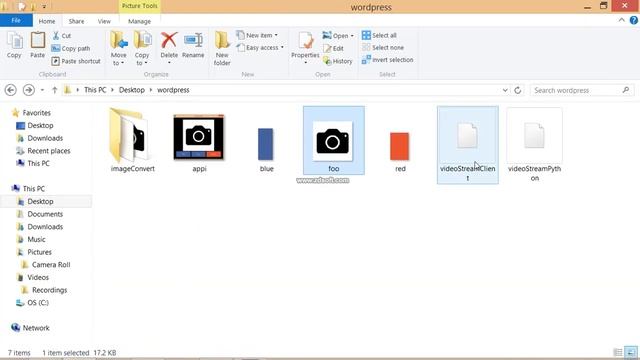
Task: Click the Paste ribbon button
Action: point(38,45)
